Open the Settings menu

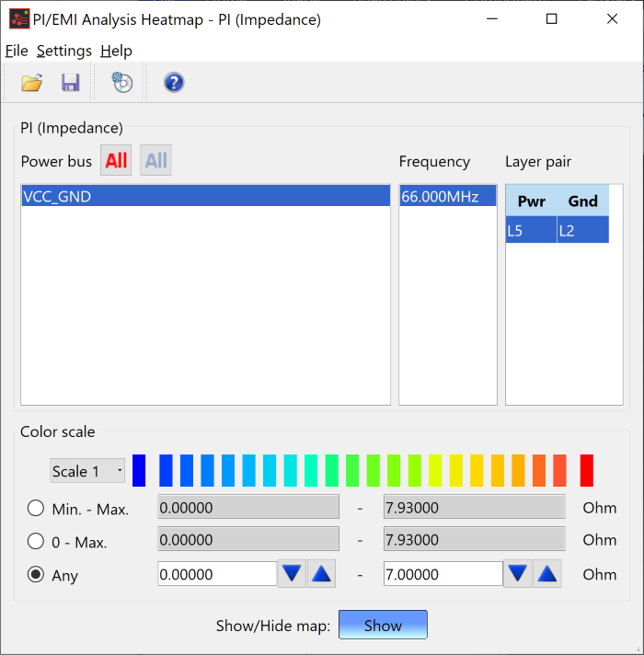(x=64, y=51)
